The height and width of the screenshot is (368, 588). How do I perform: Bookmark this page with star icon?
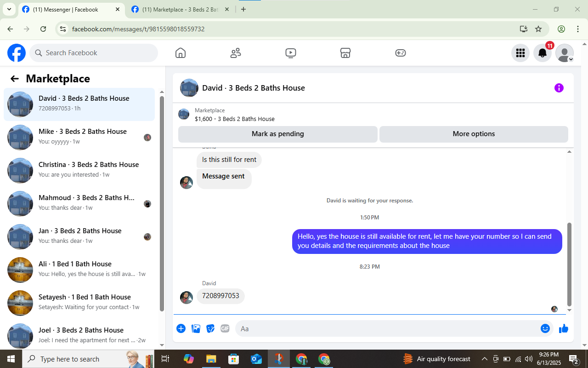point(538,29)
